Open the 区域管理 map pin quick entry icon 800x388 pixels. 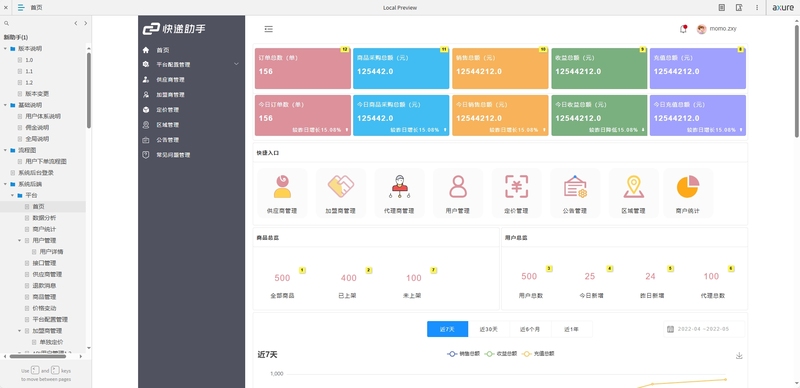point(634,186)
